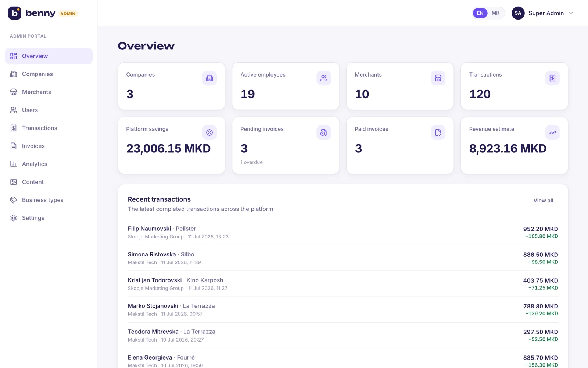Click the Users people icon in sidebar

[x=14, y=110]
